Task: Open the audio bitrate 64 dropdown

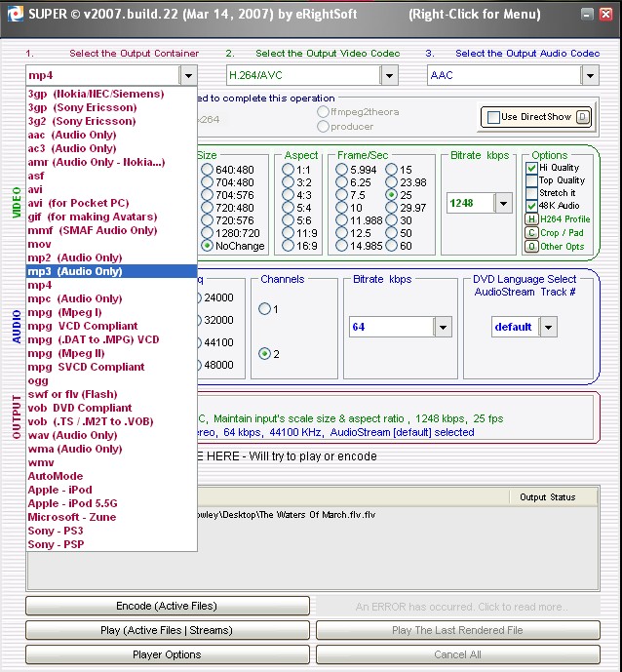Action: tap(443, 327)
